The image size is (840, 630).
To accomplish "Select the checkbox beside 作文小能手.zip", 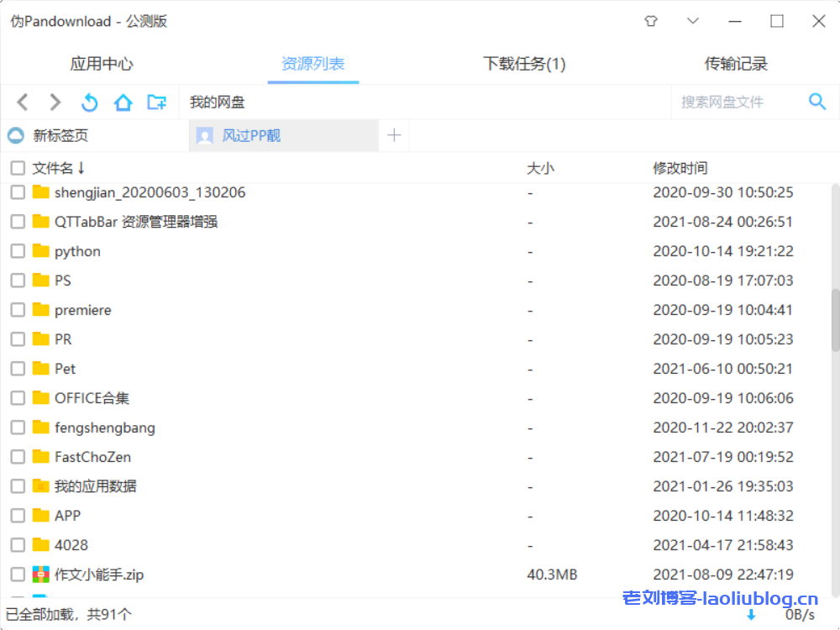I will pos(17,574).
